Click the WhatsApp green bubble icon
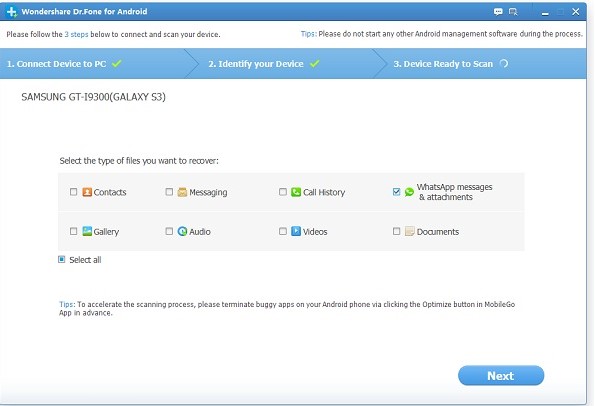Screen dimensions: 595x406 [x=409, y=192]
